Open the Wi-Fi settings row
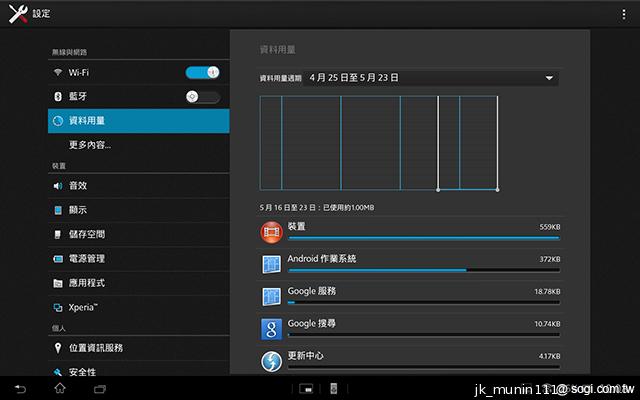The image size is (640, 400). [139, 73]
